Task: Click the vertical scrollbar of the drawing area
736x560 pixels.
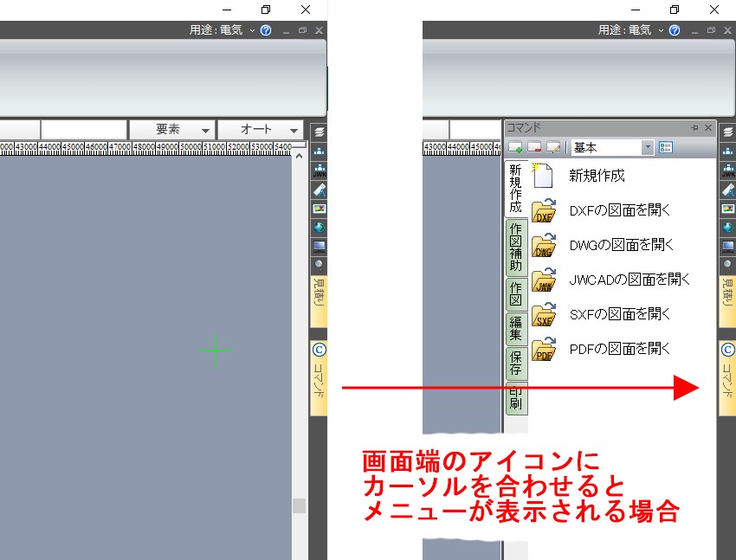Action: point(299,506)
